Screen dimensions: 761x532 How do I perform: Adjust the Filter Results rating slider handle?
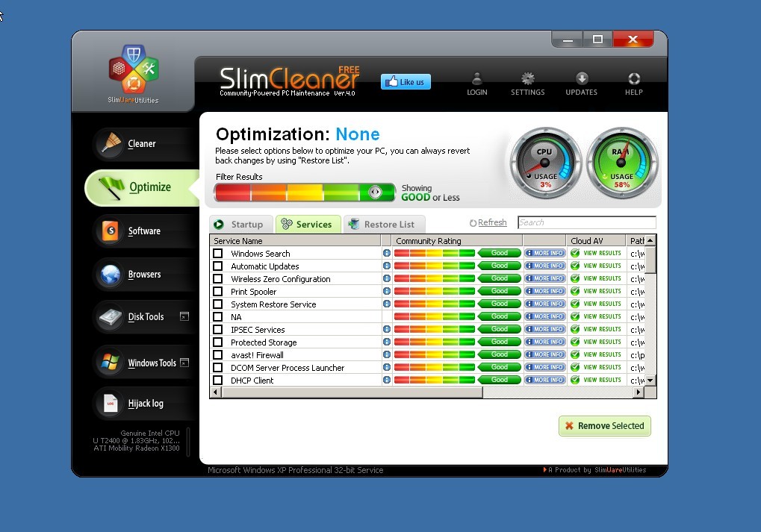[x=376, y=193]
